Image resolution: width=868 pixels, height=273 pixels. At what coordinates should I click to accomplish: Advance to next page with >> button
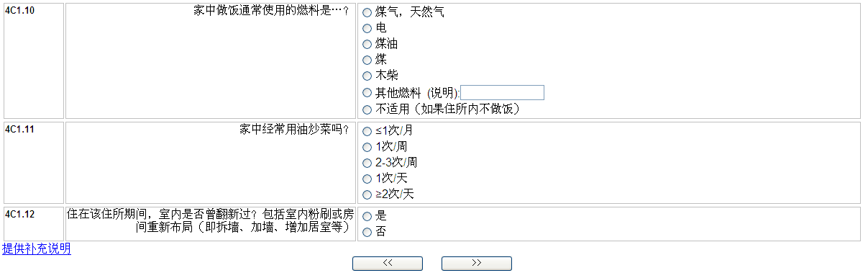pyautogui.click(x=477, y=263)
